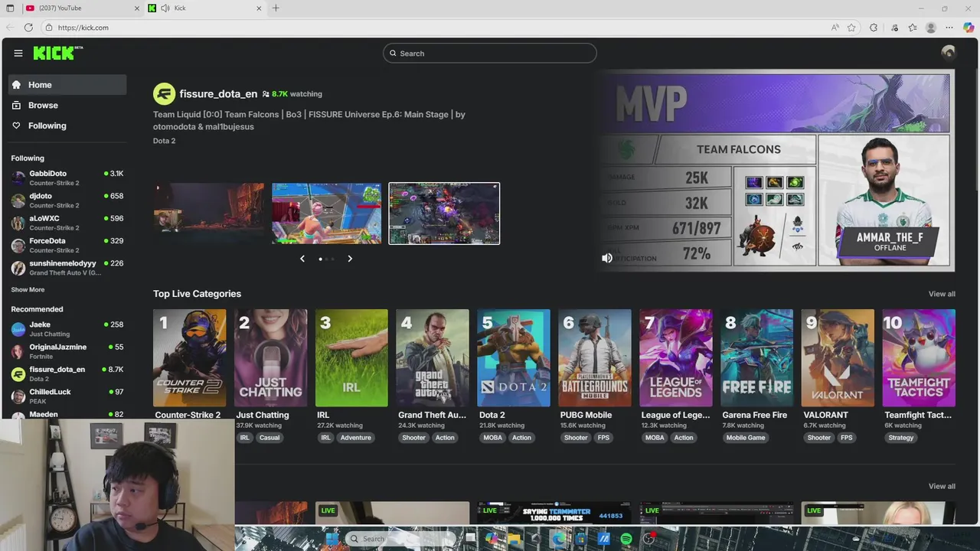Open the VALORANT category card

(x=838, y=358)
